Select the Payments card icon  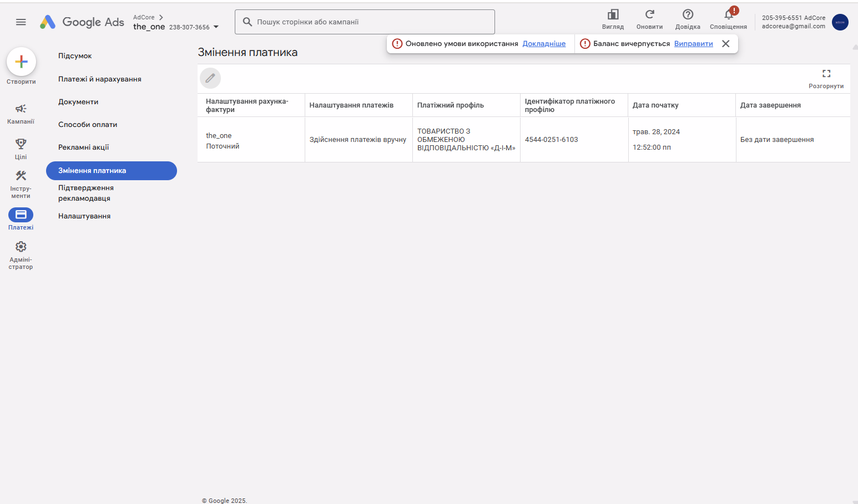point(21,215)
